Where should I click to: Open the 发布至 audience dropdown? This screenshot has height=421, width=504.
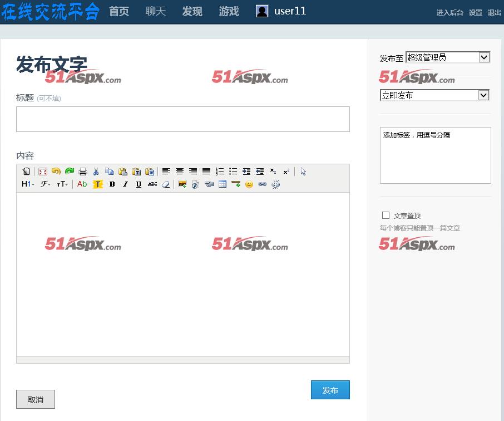(x=447, y=57)
